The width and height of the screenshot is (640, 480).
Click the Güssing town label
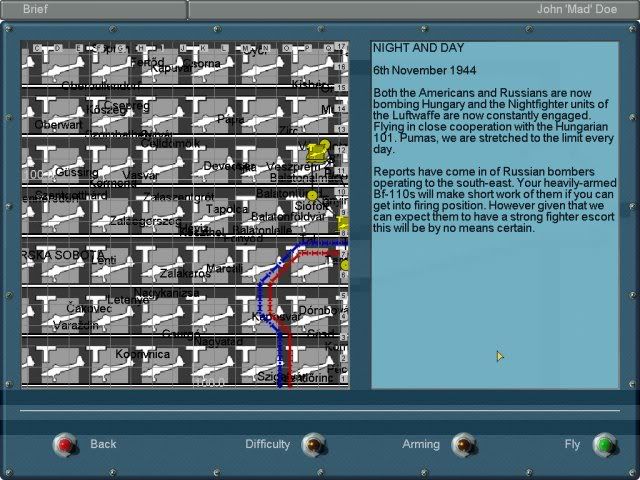click(77, 173)
